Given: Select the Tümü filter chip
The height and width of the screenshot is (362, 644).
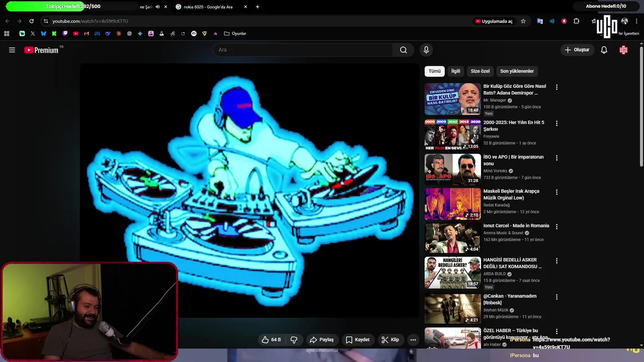Looking at the screenshot, I should [435, 71].
